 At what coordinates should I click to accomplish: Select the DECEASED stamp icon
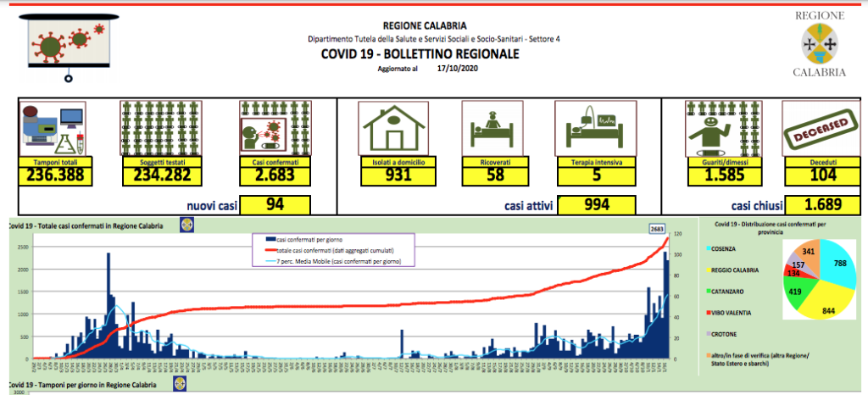pyautogui.click(x=818, y=129)
